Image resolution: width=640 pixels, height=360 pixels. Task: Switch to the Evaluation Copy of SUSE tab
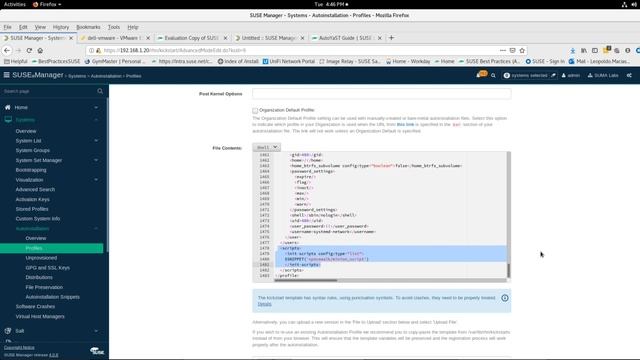click(x=191, y=38)
